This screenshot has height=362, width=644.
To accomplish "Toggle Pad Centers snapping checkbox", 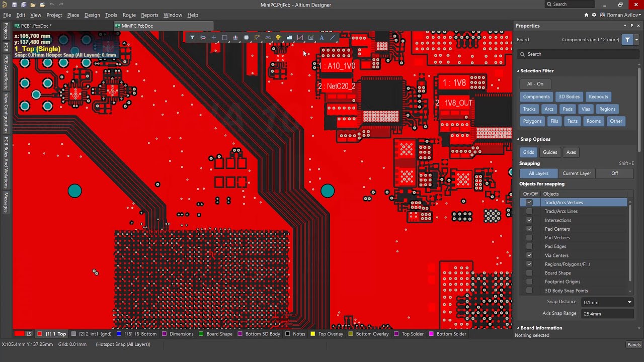I will 529,229.
